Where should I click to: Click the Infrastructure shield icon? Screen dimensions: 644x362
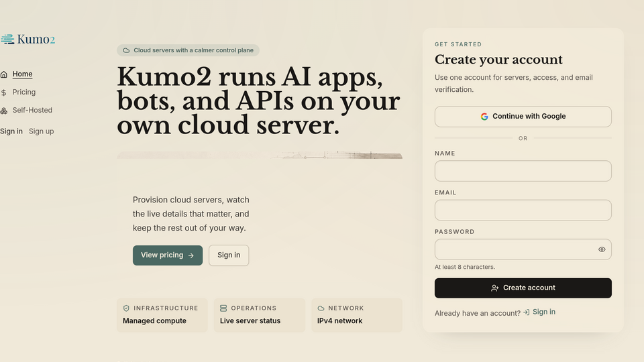[126, 308]
